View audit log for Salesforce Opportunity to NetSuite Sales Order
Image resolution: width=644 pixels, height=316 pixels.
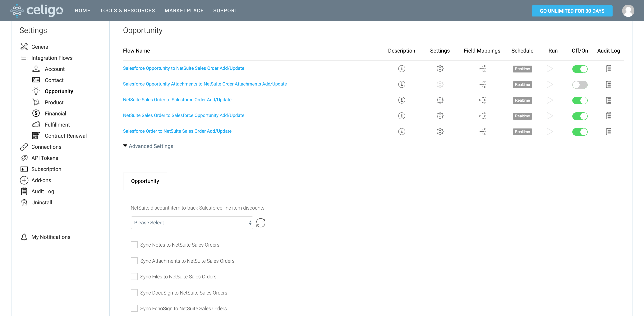click(609, 69)
